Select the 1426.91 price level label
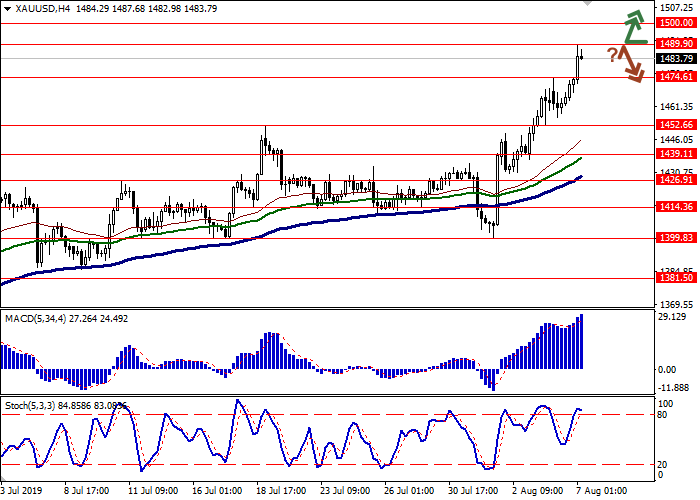Screen dimensions: 700x500 (x=670, y=181)
